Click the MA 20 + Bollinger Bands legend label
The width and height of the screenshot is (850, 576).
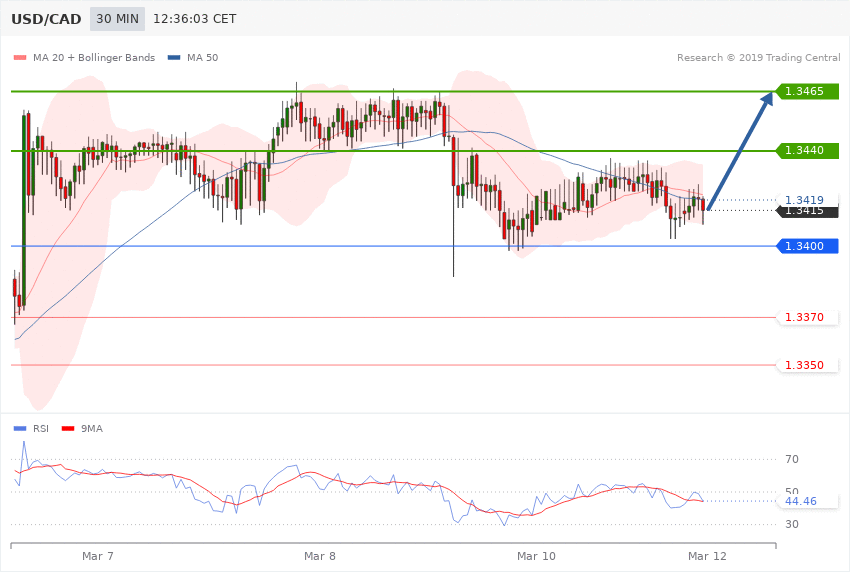[x=94, y=57]
